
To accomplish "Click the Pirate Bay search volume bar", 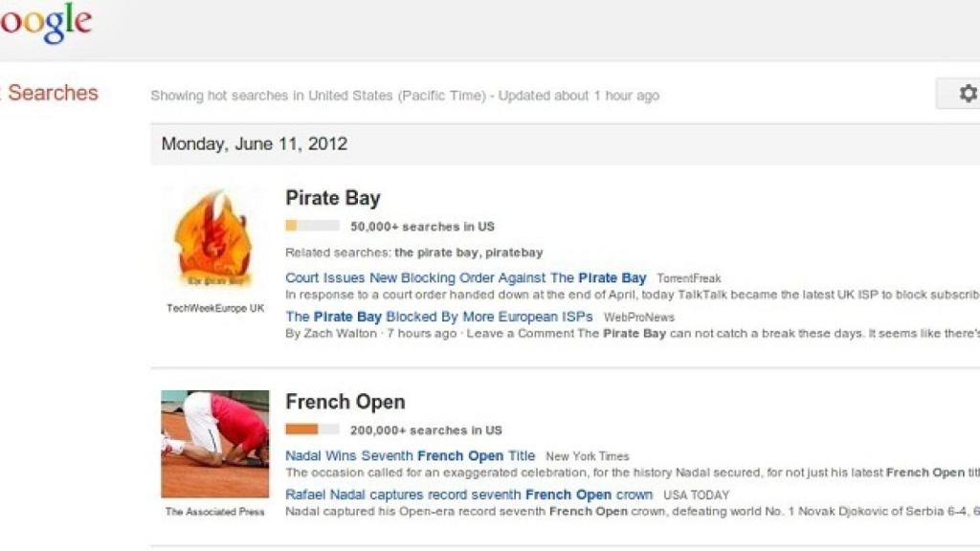I will 312,227.
